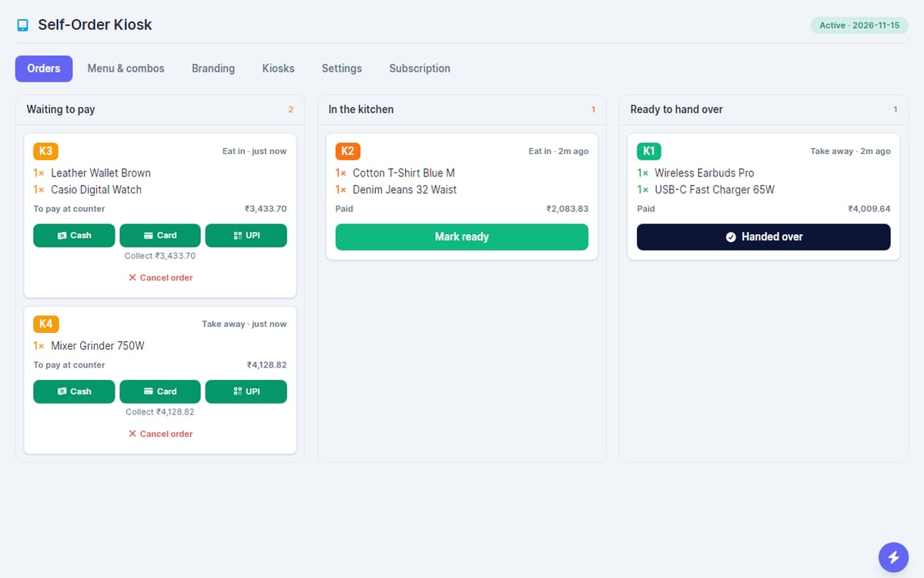Click the lightning bolt floating button
The width and height of the screenshot is (924, 578).
pos(893,557)
